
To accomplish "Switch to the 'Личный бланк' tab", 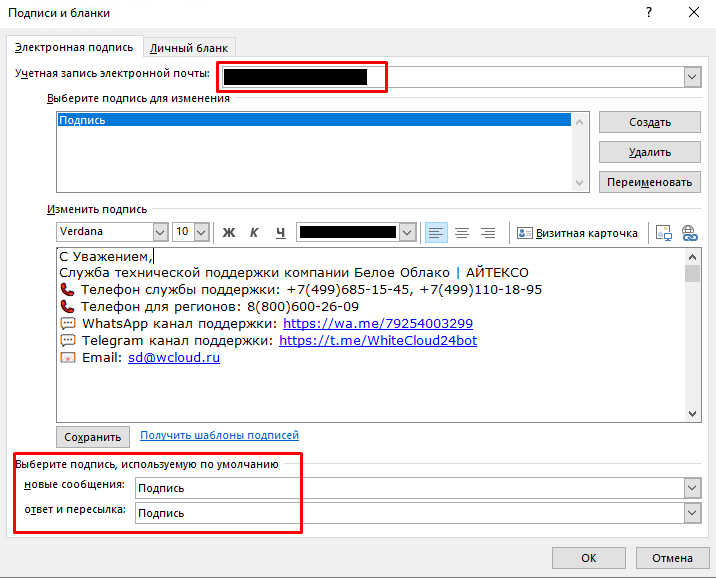I will (189, 47).
